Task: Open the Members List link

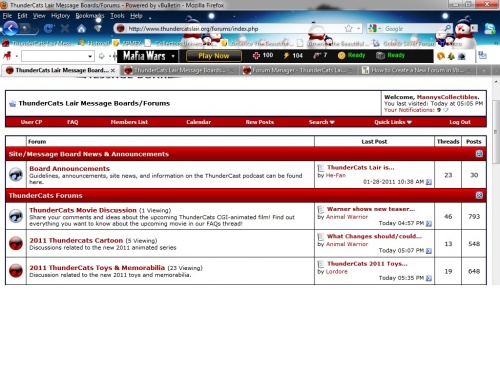Action: 129,122
